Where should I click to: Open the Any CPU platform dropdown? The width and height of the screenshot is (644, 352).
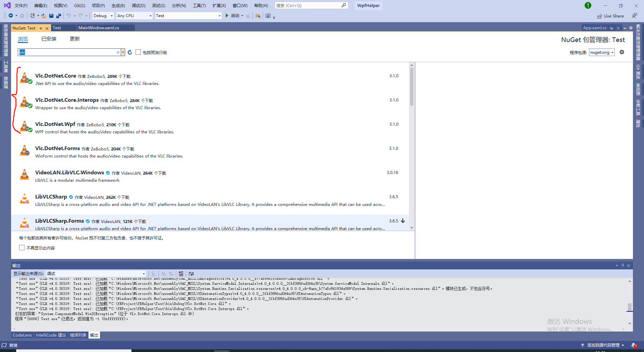pyautogui.click(x=134, y=15)
